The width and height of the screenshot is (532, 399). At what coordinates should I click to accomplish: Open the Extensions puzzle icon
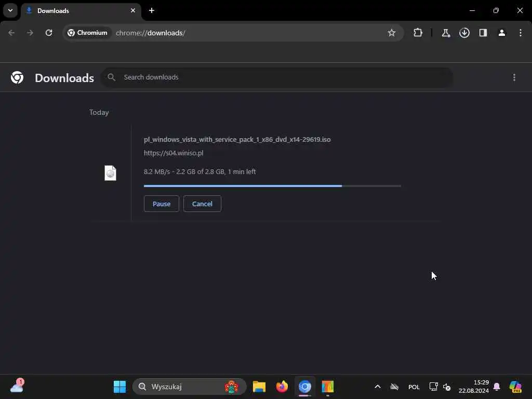[x=418, y=33]
